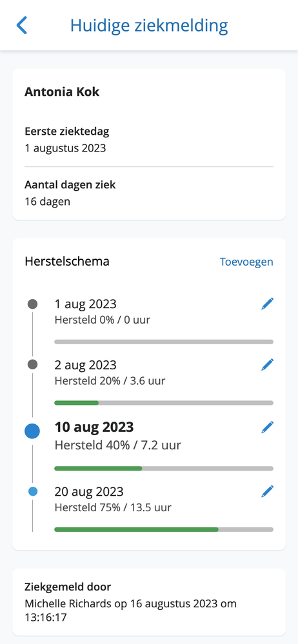This screenshot has height=644, width=298.
Task: Select the 2 aug 2023 timeline dot
Action: pyautogui.click(x=32, y=364)
